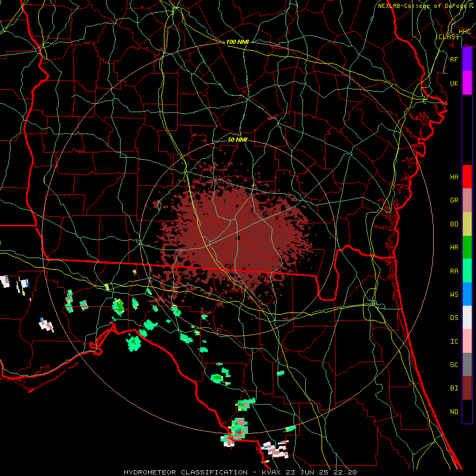
Task: Click the 'HHC' product label
Action: [x=464, y=32]
